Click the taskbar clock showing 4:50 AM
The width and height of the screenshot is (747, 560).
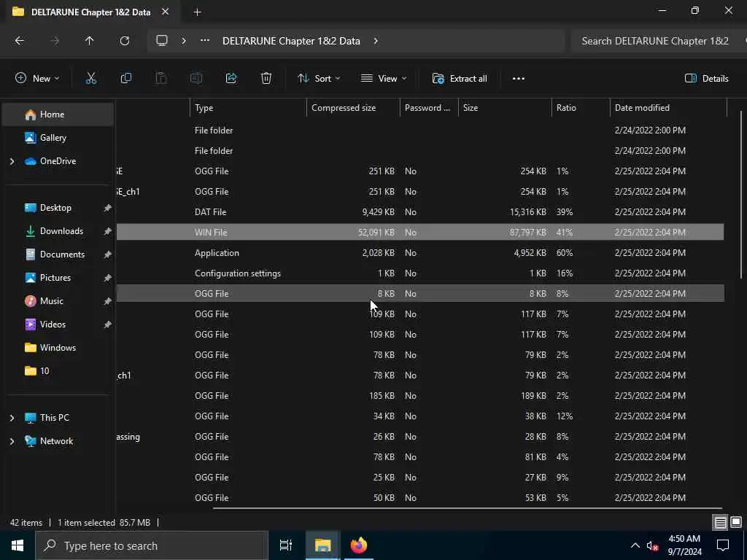click(684, 545)
